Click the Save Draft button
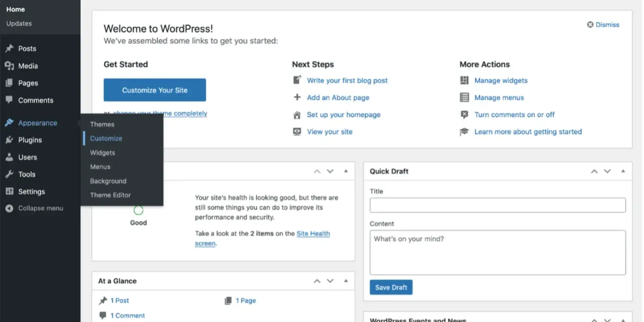644x322 pixels. [391, 287]
